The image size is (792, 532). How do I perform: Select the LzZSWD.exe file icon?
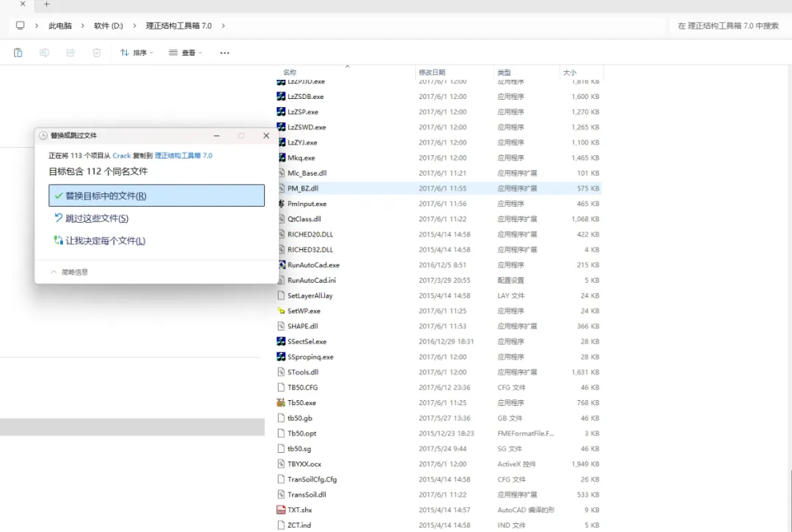click(x=282, y=127)
